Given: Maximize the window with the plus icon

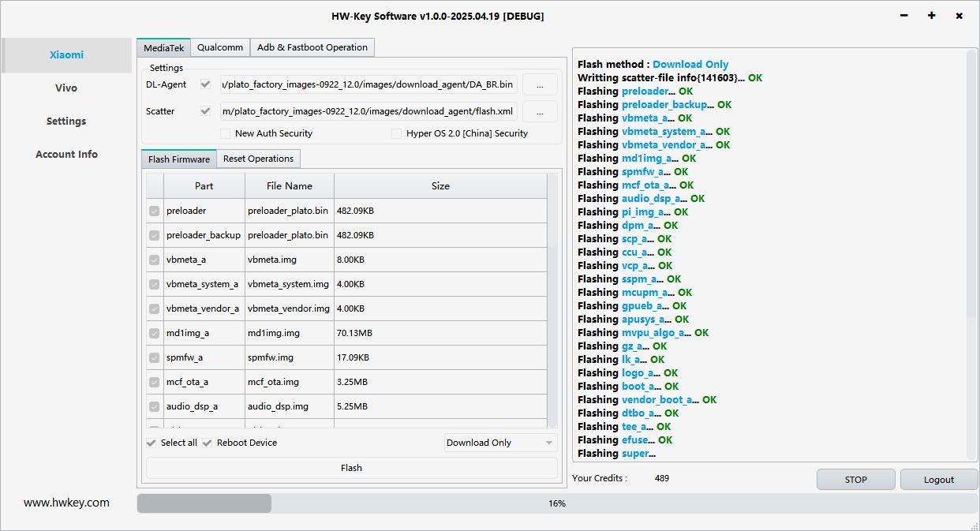Looking at the screenshot, I should point(932,16).
